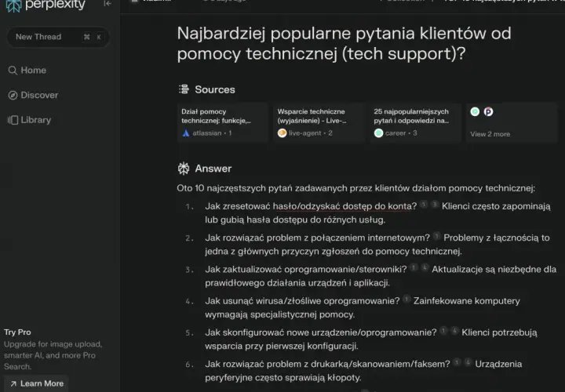Viewport: 565px width, 392px height.
Task: Expand View 2 more sources
Action: pos(512,123)
